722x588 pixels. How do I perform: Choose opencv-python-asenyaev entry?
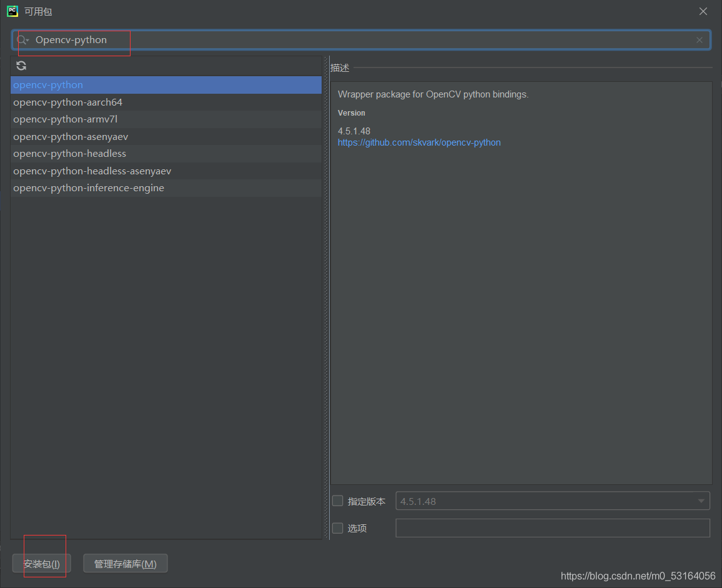tap(166, 137)
